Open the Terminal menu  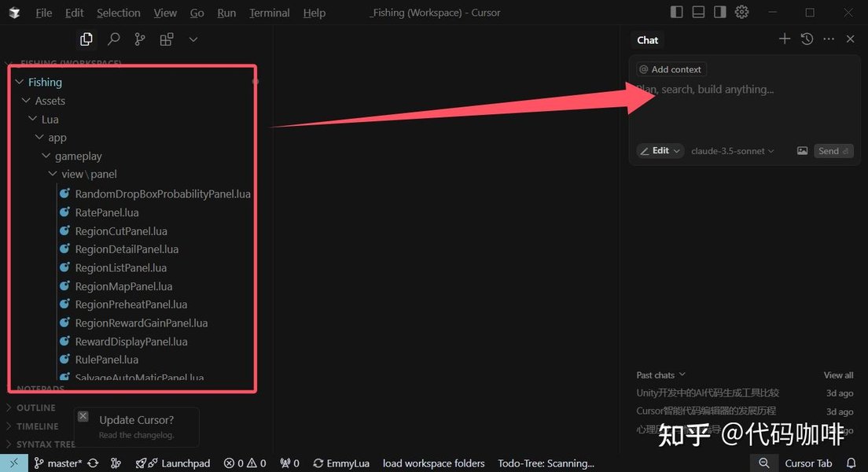269,13
